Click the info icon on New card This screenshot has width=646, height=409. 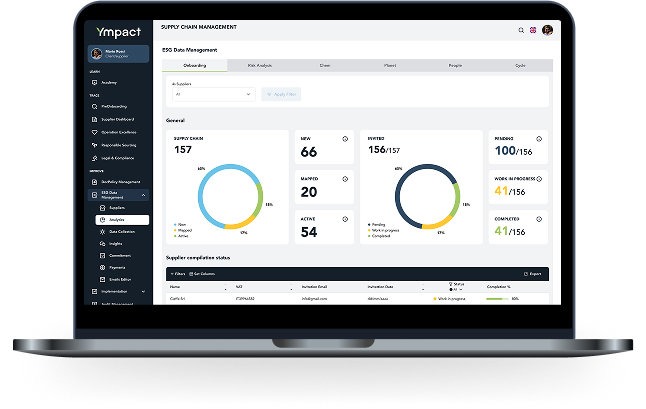[x=345, y=138]
